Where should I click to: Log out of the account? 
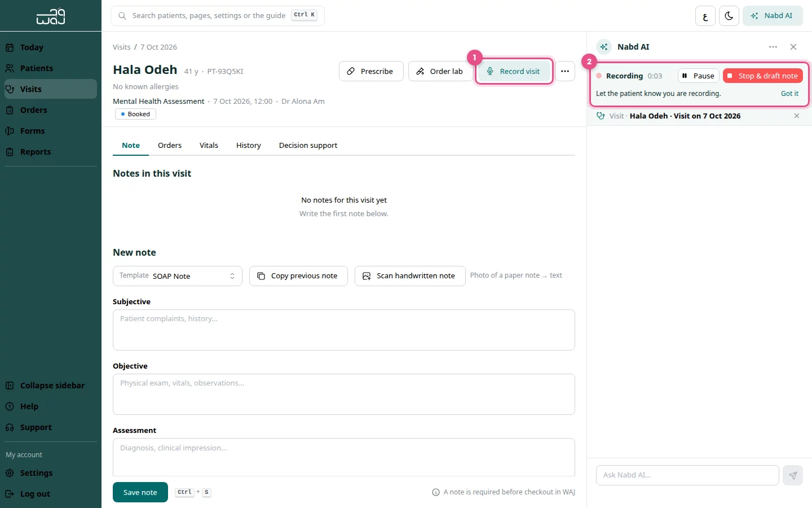coord(51,494)
